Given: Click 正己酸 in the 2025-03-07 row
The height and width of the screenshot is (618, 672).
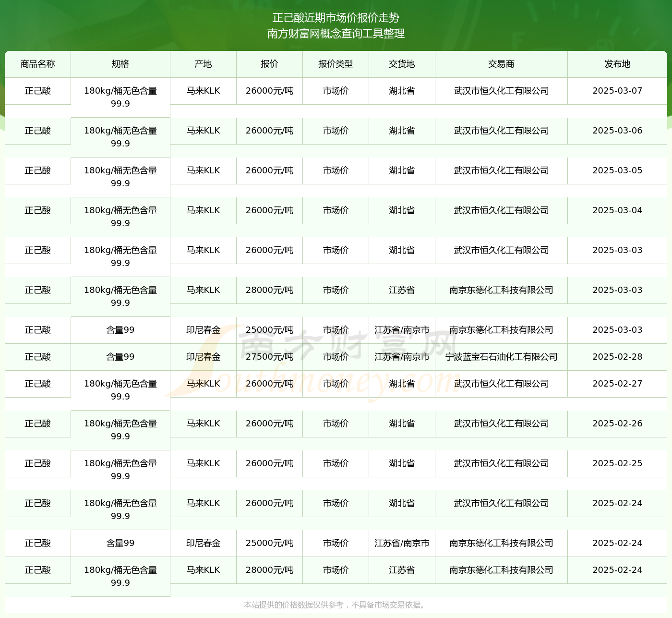Looking at the screenshot, I should (38, 91).
